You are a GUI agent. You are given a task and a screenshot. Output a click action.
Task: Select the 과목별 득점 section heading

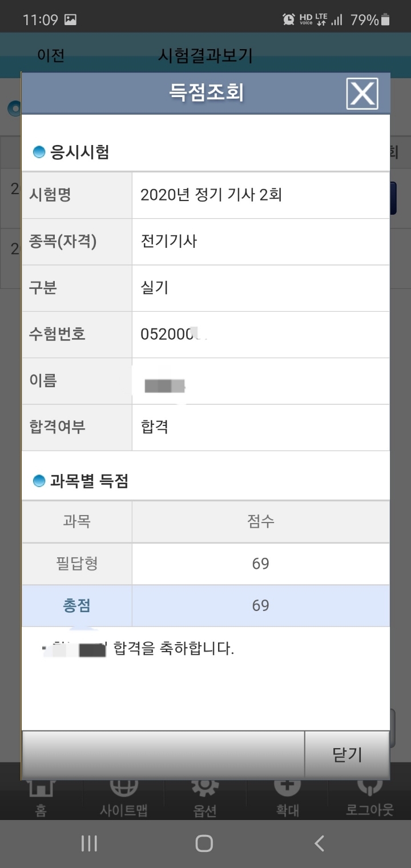(89, 481)
